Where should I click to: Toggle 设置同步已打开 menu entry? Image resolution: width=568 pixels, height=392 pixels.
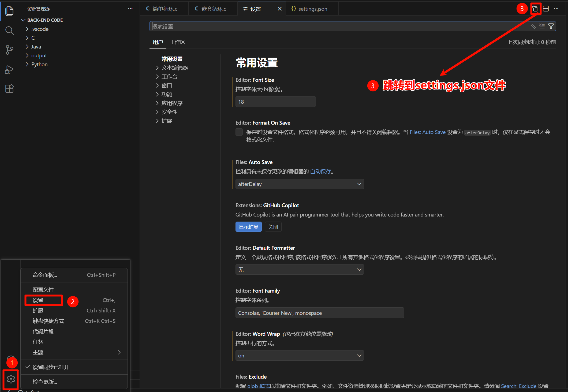[x=74, y=367]
